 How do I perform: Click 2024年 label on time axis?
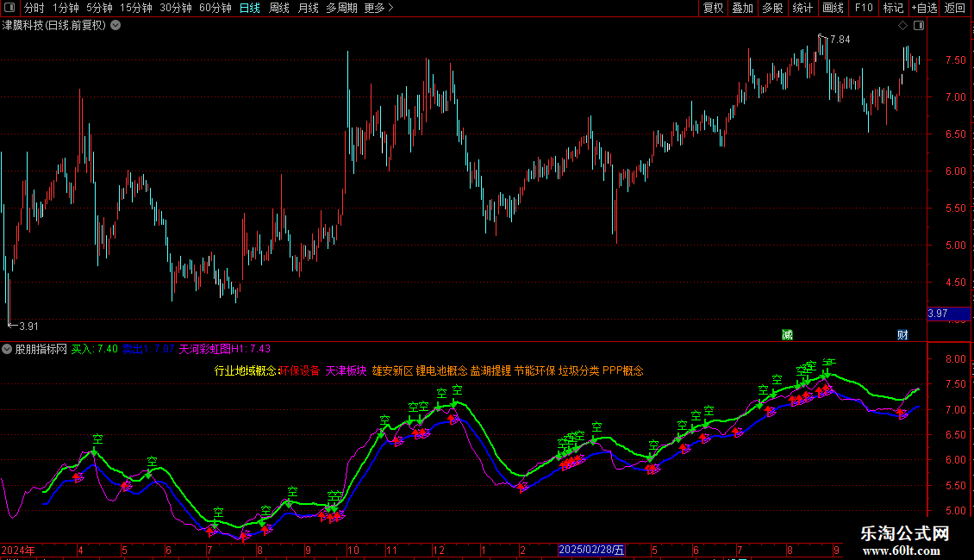[x=18, y=550]
